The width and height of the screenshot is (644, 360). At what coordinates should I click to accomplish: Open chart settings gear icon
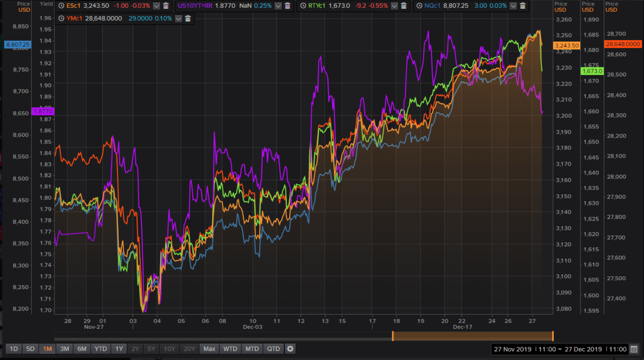click(x=290, y=349)
